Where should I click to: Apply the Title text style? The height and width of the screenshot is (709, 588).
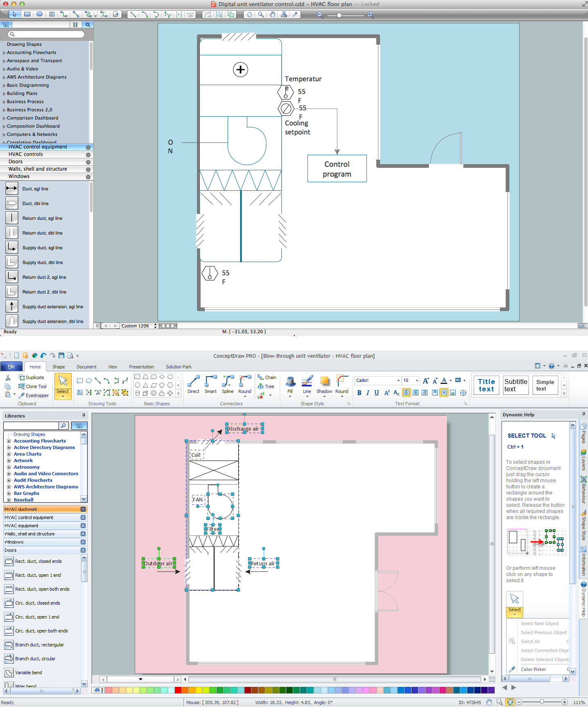(486, 385)
